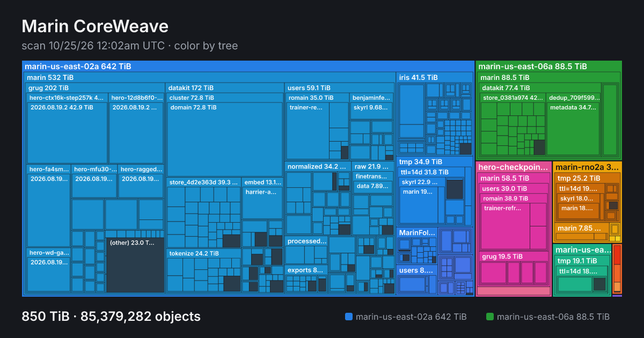Click 'hero-ctx16k-step257k' treemap cell header

coord(67,98)
